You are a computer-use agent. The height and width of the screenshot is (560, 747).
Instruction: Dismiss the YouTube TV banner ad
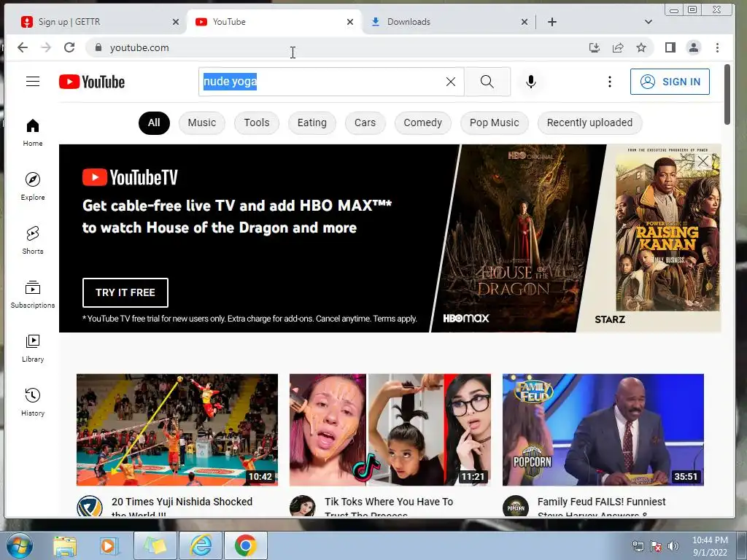[x=703, y=161]
